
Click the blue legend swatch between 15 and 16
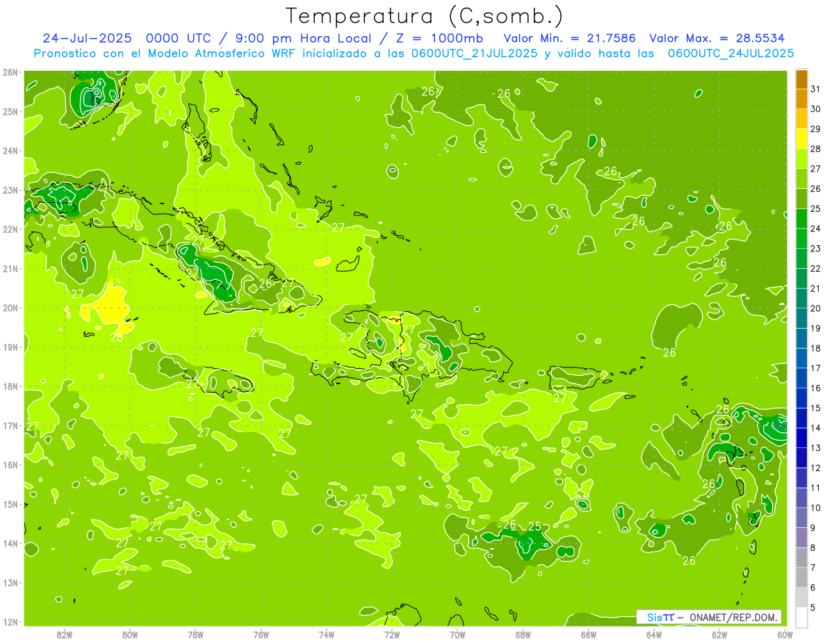pyautogui.click(x=802, y=398)
